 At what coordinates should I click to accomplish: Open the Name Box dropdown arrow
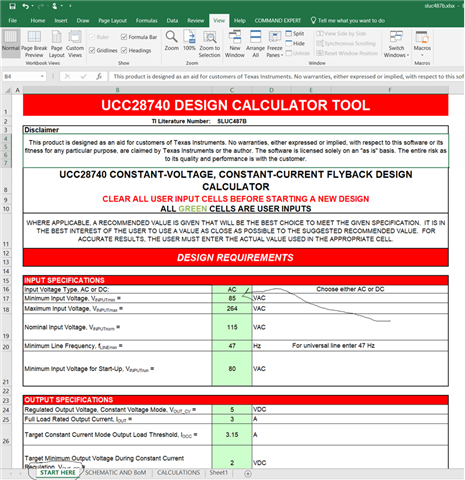42,76
